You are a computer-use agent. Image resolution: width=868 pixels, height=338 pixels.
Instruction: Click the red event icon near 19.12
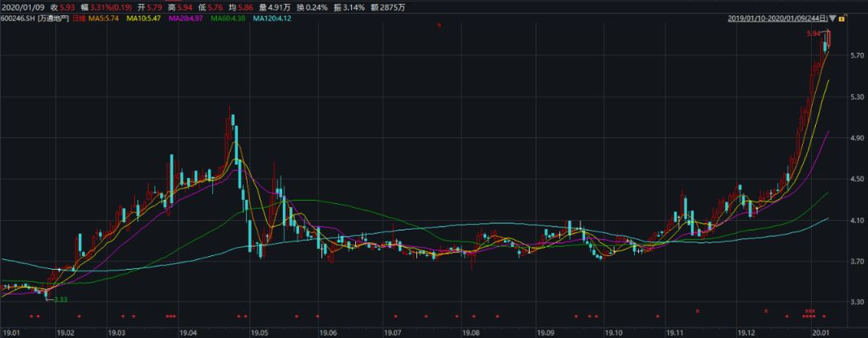(766, 310)
